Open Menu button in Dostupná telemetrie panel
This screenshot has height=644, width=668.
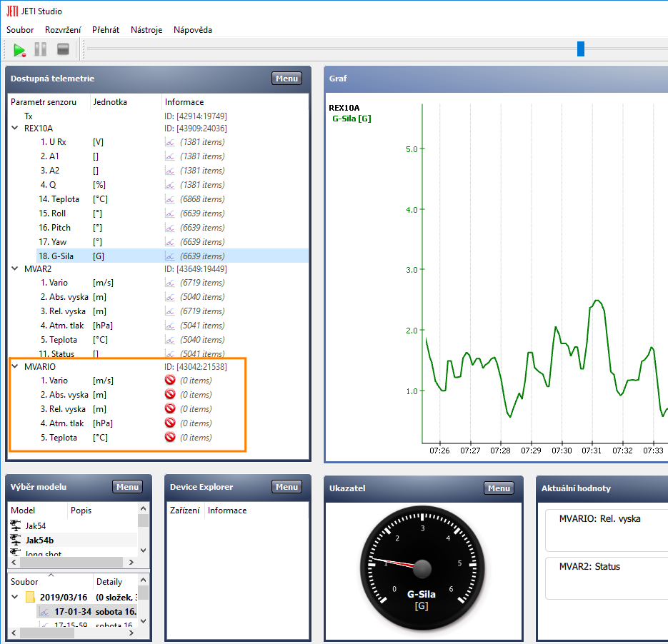pos(286,79)
